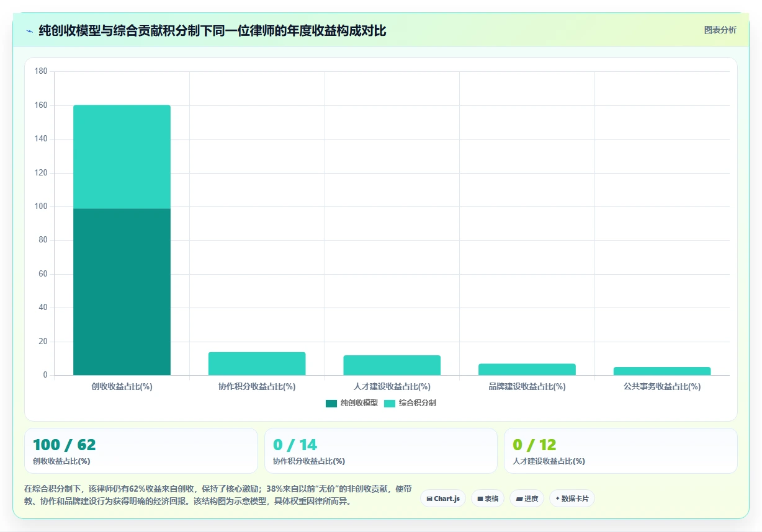762x532 pixels.
Task: Click the 协作积分收益占比 bar
Action: [257, 363]
